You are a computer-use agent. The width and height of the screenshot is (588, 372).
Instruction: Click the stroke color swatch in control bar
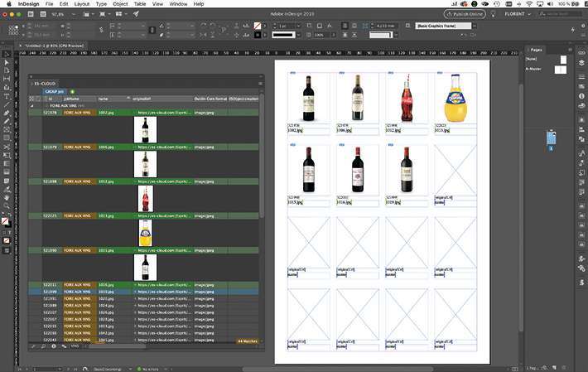pyautogui.click(x=258, y=35)
